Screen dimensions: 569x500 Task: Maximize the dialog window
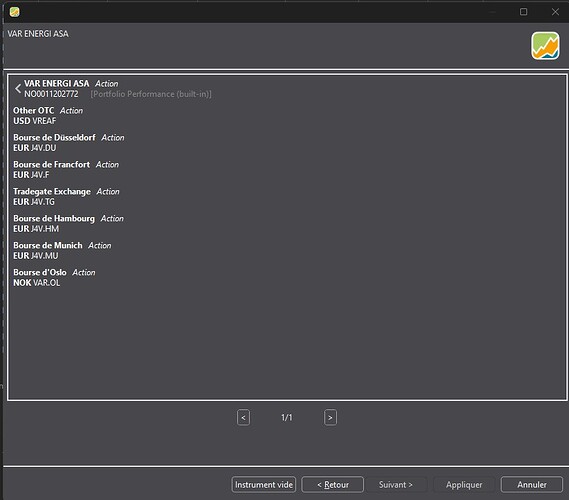[523, 12]
